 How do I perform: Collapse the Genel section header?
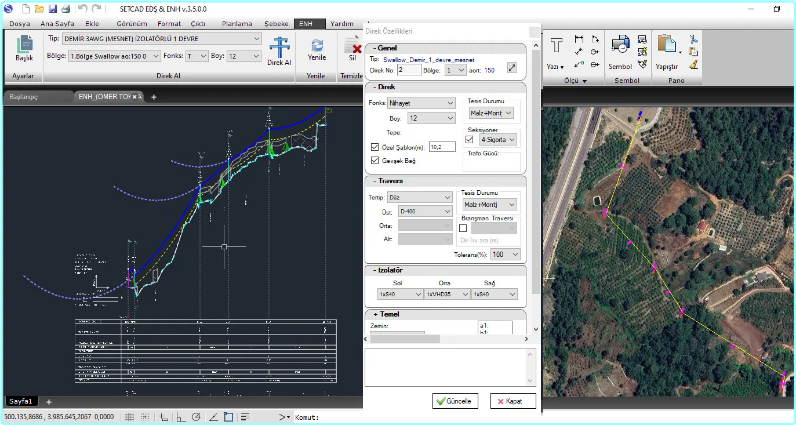(x=445, y=48)
